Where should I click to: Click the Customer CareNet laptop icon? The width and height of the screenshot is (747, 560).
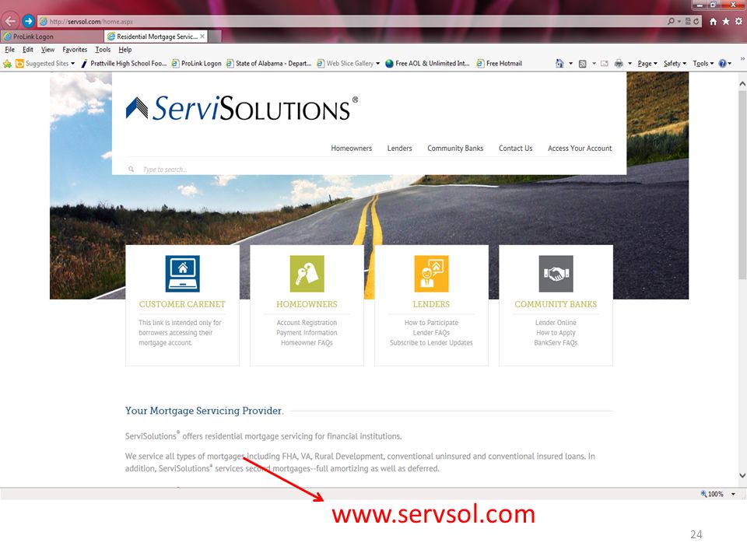[182, 274]
